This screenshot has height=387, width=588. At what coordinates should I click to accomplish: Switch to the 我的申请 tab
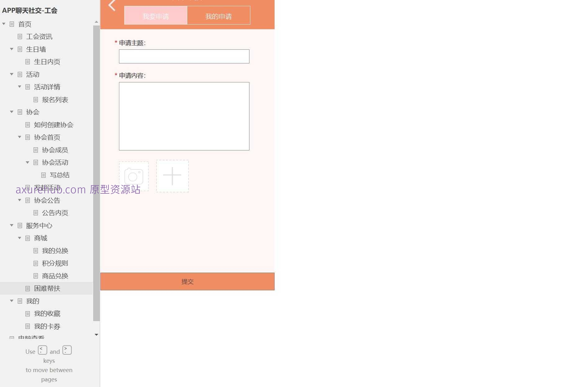coord(219,15)
